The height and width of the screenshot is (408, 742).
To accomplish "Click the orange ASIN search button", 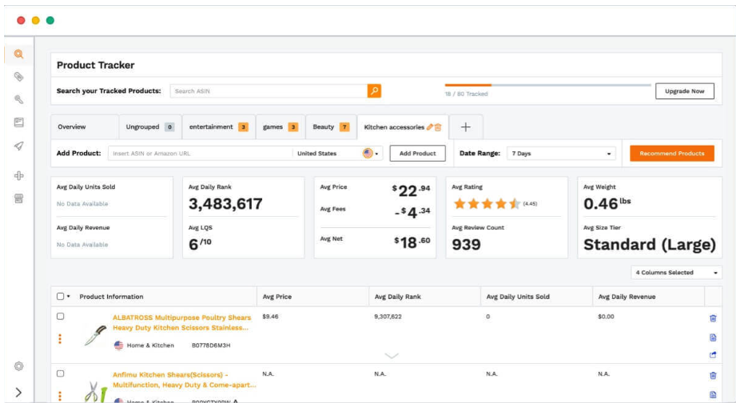I will (x=374, y=91).
